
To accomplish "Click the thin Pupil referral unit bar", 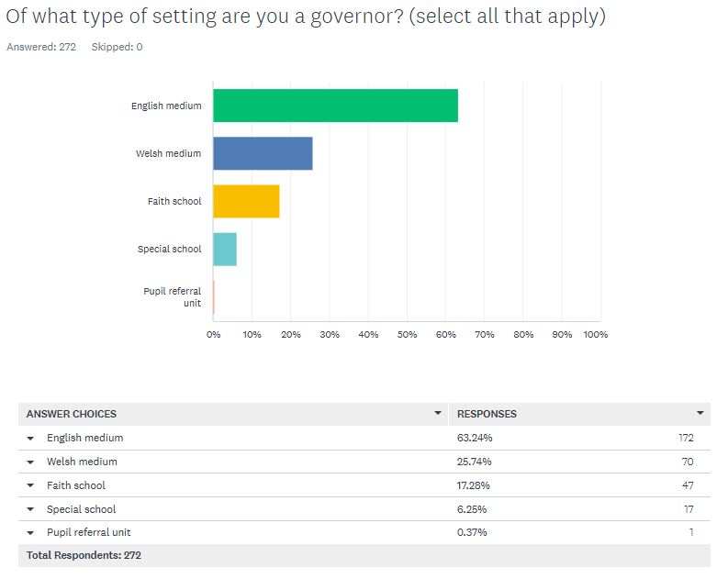I will [x=214, y=296].
